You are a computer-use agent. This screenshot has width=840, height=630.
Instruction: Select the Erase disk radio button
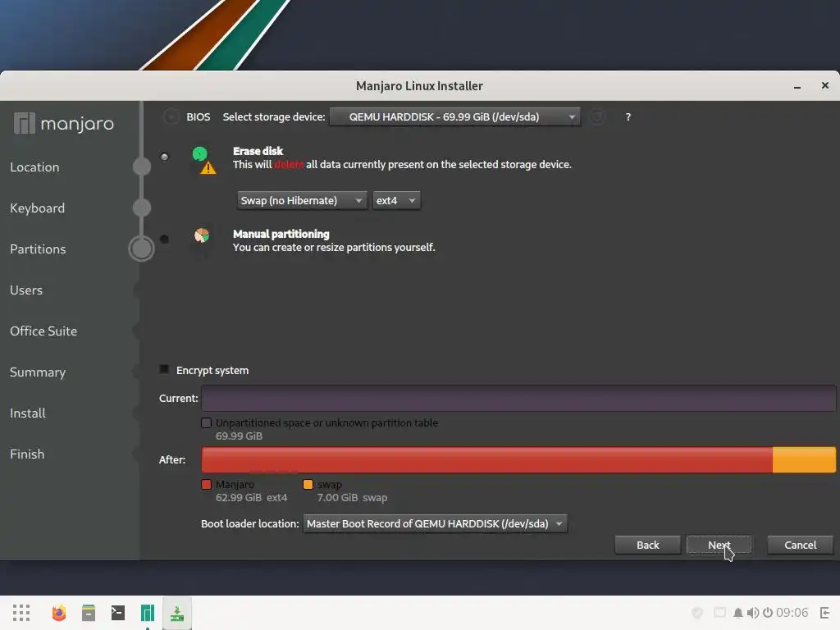point(164,157)
